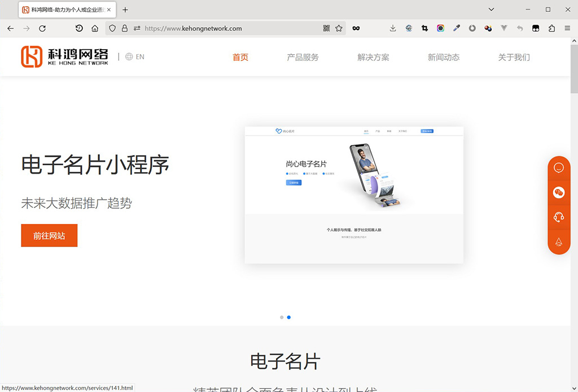The height and width of the screenshot is (392, 578).
Task: Bookmark the page with the star icon
Action: pyautogui.click(x=339, y=28)
